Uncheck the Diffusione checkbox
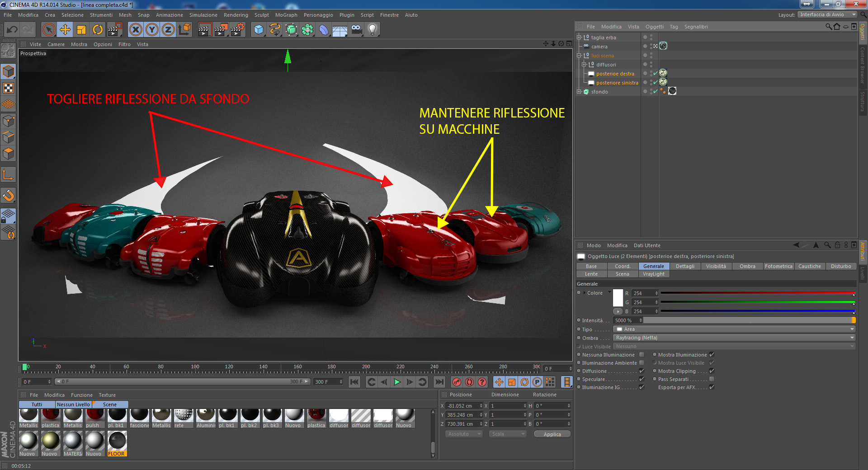868x470 pixels. (642, 371)
